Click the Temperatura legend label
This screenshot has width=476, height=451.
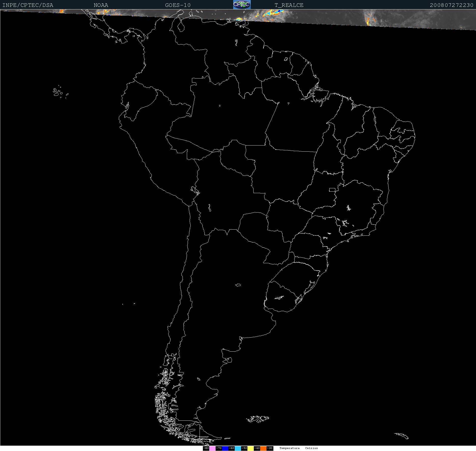click(289, 448)
